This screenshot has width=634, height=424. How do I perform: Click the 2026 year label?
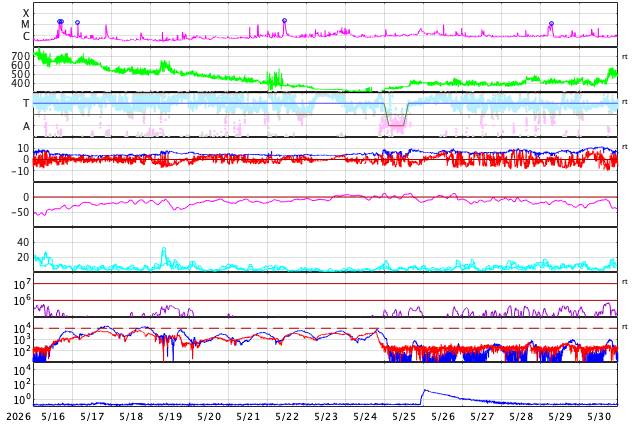[x=19, y=417]
